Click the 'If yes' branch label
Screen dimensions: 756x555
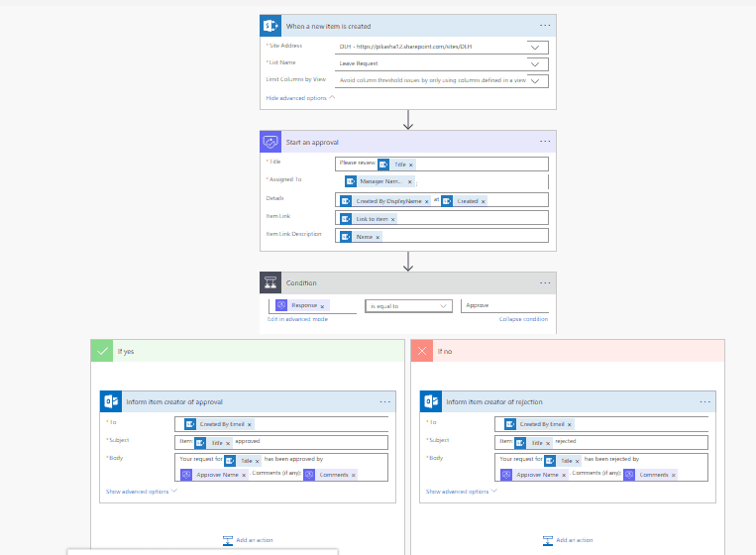126,352
